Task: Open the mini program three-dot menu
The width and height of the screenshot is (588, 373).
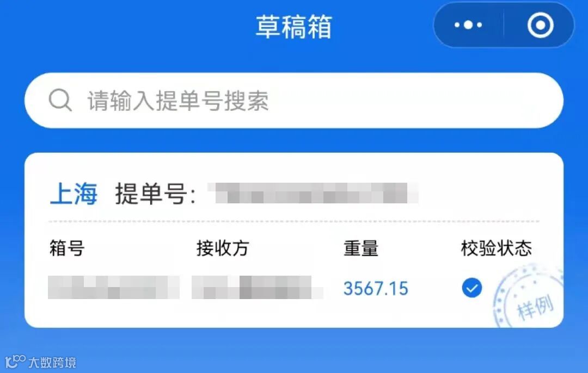Action: 468,25
